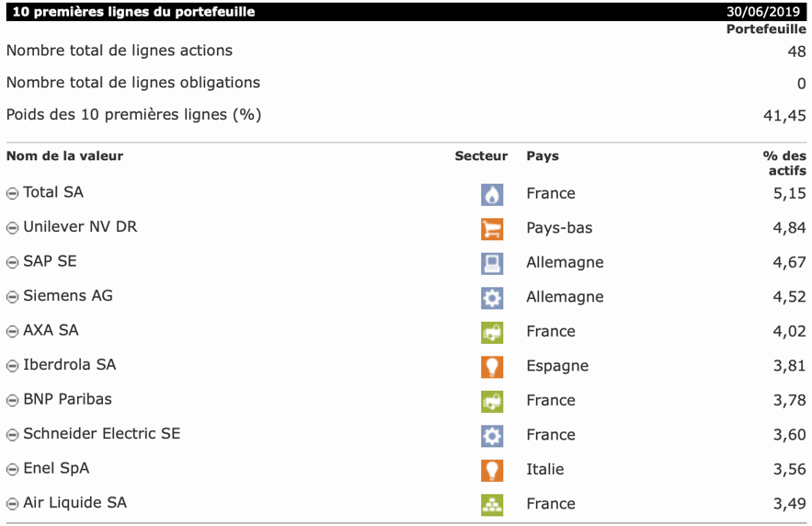Expand the Siemens AG row marker
Viewport: 812px width, 526px height.
[x=12, y=297]
